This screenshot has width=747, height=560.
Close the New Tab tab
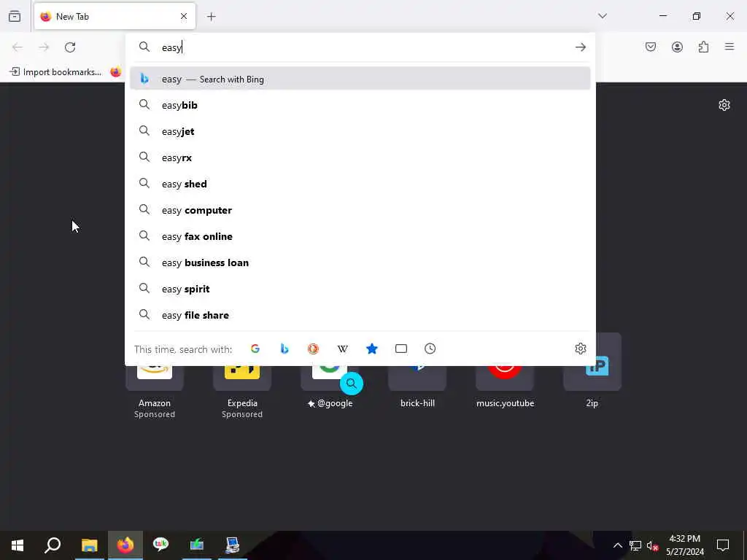(x=184, y=16)
